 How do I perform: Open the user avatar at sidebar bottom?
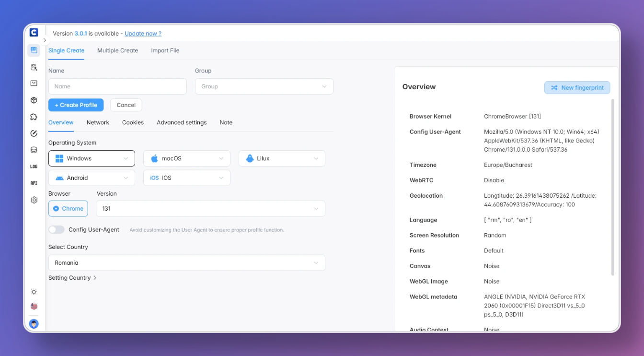[x=34, y=324]
